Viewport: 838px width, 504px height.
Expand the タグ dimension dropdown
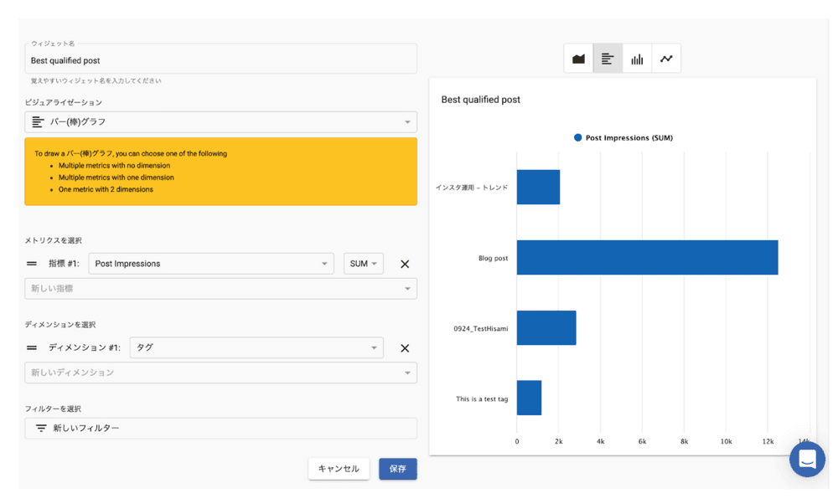pos(256,348)
